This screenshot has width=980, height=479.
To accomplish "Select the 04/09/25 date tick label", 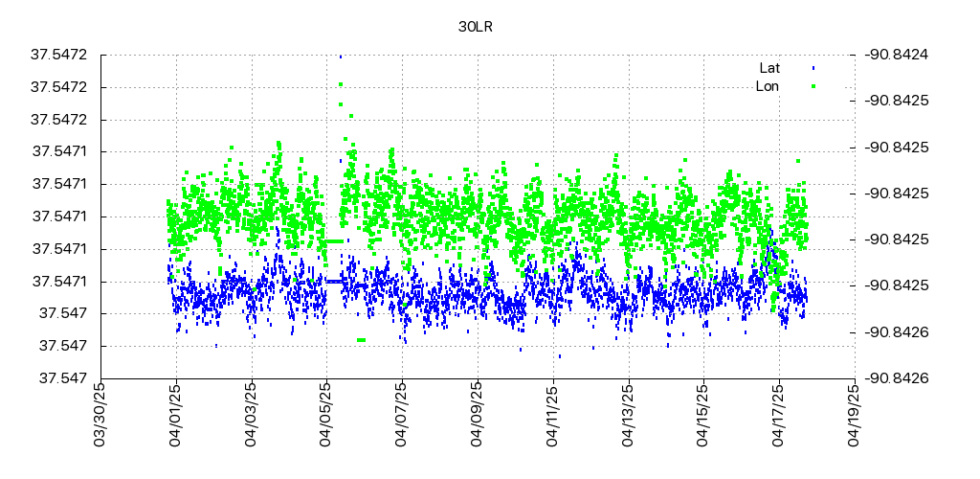I will (x=478, y=415).
